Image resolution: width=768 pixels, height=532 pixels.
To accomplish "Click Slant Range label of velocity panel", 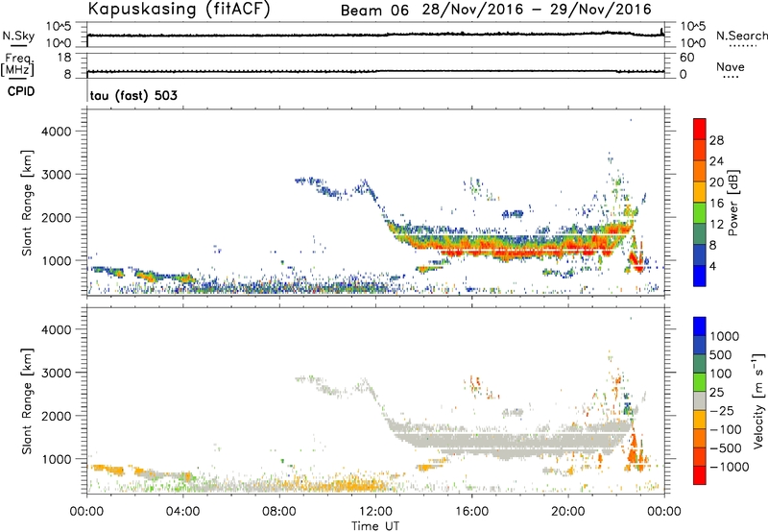I will [x=27, y=400].
